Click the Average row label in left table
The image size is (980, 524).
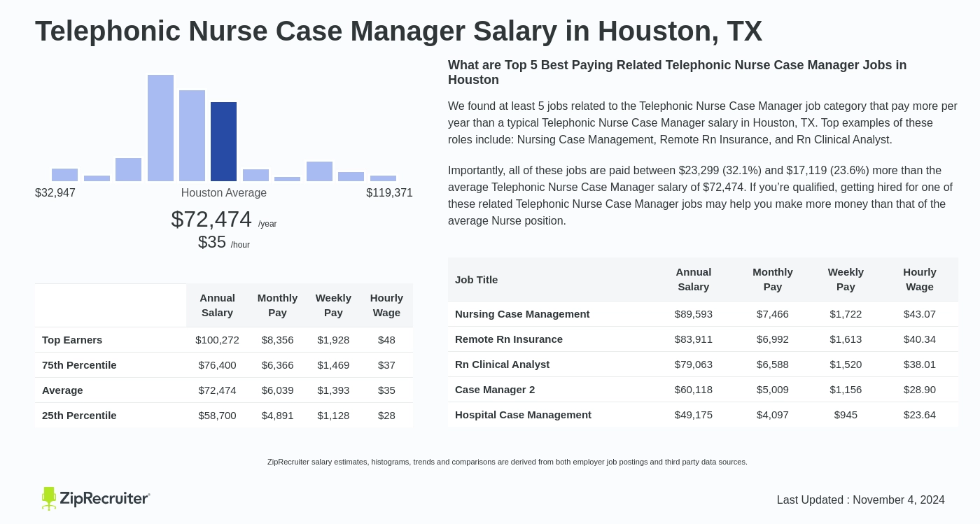[62, 390]
